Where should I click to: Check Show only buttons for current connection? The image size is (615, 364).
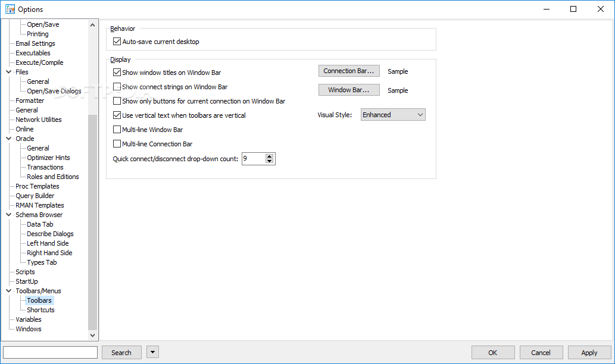(117, 101)
